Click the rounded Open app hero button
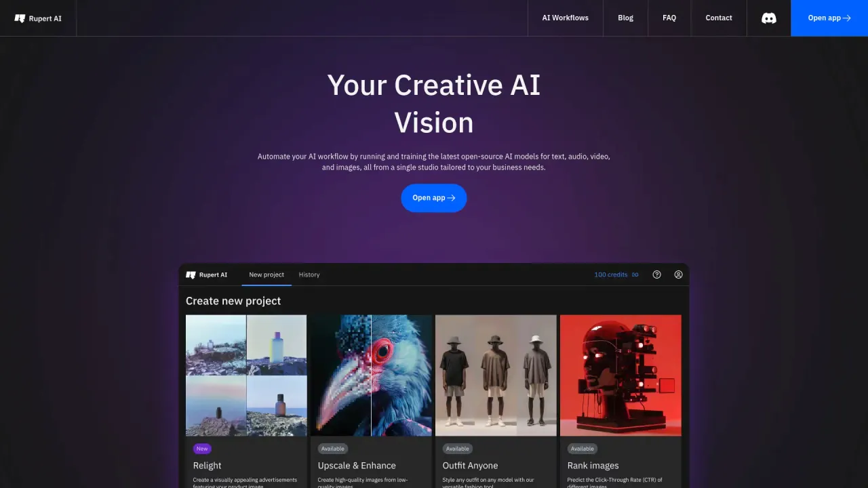This screenshot has width=868, height=488. point(434,198)
